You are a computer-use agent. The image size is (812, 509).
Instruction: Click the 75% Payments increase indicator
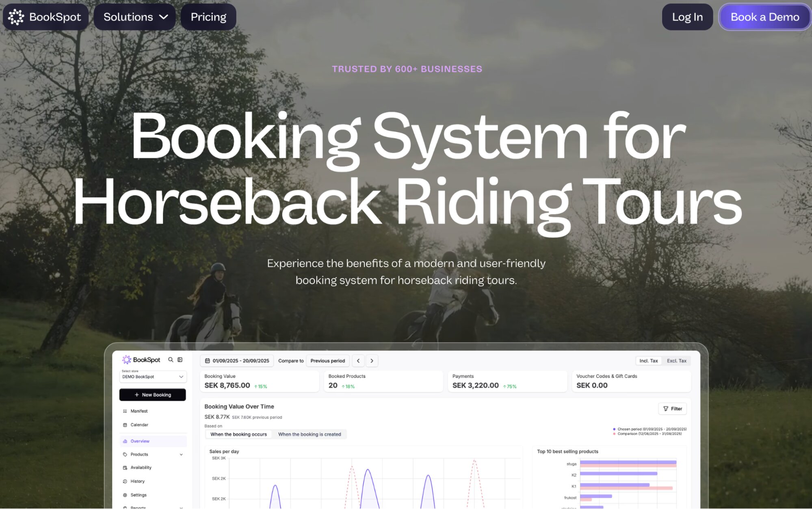point(509,386)
